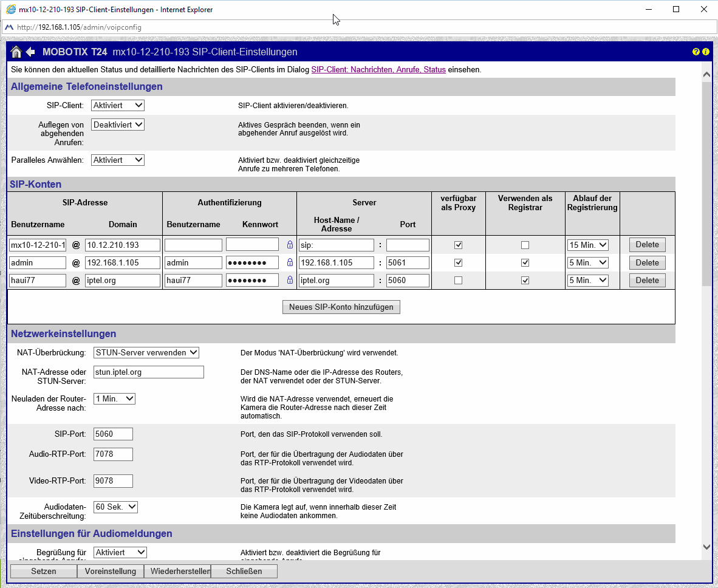Viewport: 718px width, 588px height.
Task: Click the lock icon in the haui77 row
Action: tap(290, 281)
